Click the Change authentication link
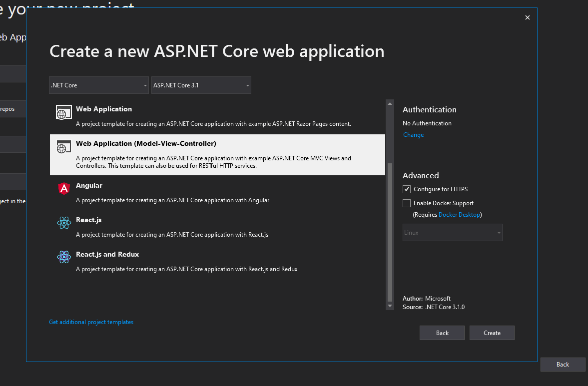Screen dimensions: 588x386 (413, 134)
